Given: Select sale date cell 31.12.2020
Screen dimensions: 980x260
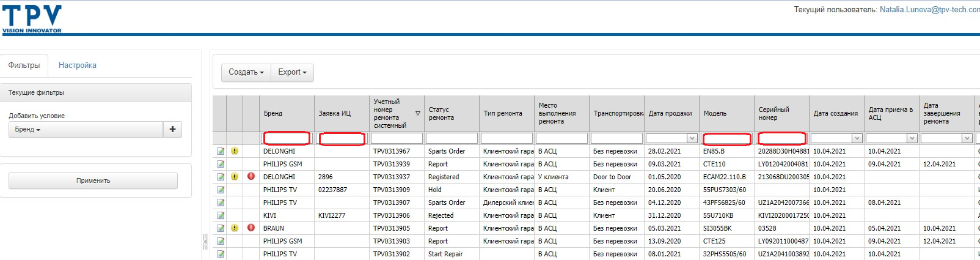Looking at the screenshot, I should point(671,215).
